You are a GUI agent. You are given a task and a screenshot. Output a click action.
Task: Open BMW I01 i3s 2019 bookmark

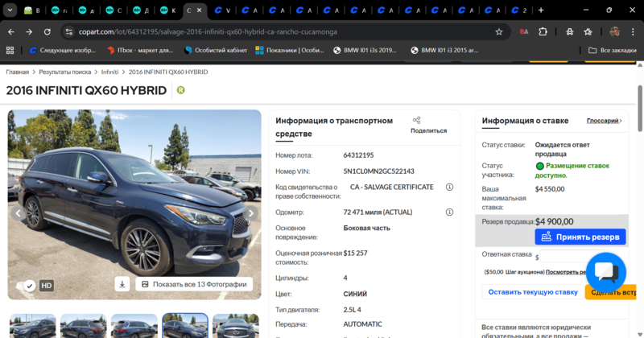click(365, 50)
